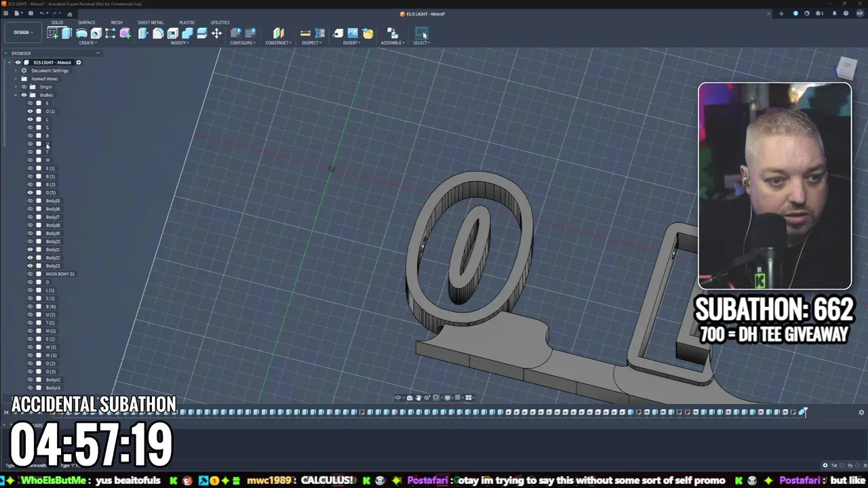Screen dimensions: 868x488
Task: Select the Move/Copy tool
Action: [216, 33]
